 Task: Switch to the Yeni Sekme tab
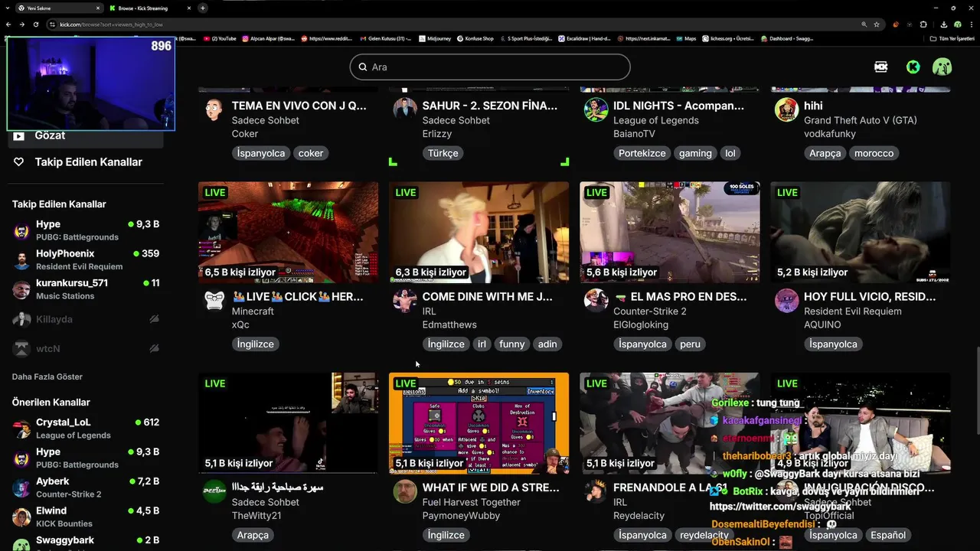pyautogui.click(x=60, y=8)
